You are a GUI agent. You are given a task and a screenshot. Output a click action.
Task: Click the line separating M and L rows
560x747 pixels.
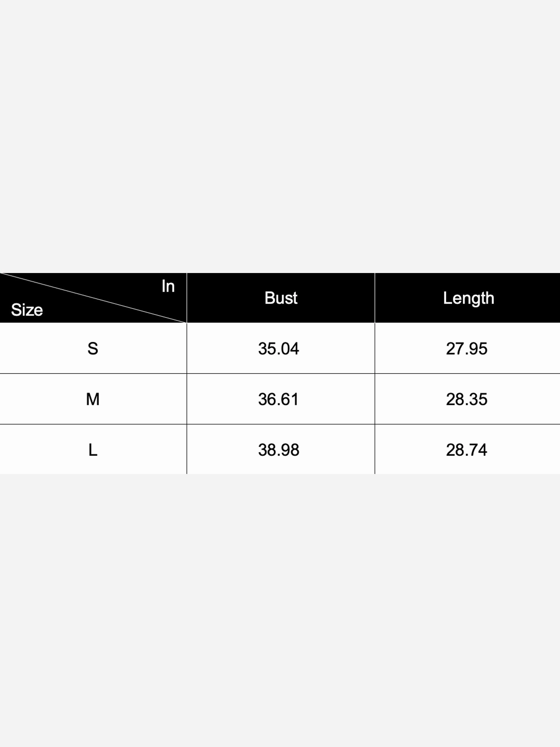click(280, 424)
